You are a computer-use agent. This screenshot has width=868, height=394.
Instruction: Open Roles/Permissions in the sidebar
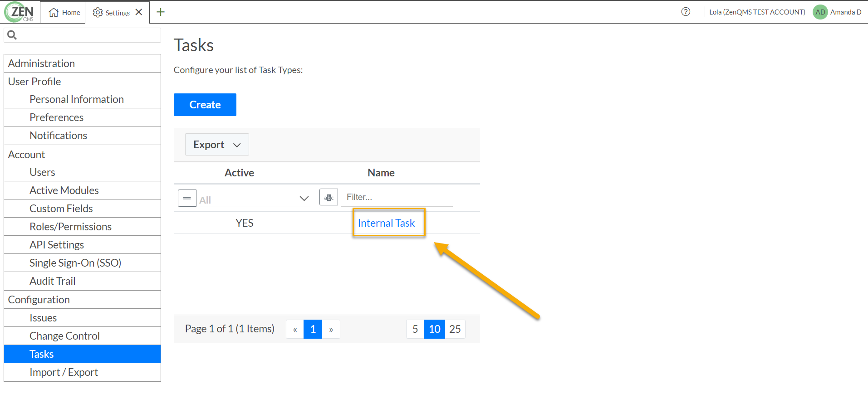(70, 227)
